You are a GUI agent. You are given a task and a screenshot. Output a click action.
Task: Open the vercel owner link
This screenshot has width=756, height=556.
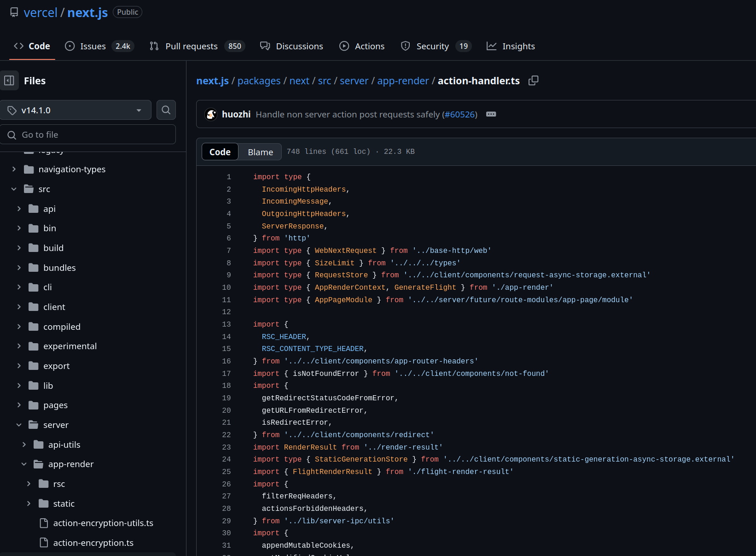(x=41, y=12)
